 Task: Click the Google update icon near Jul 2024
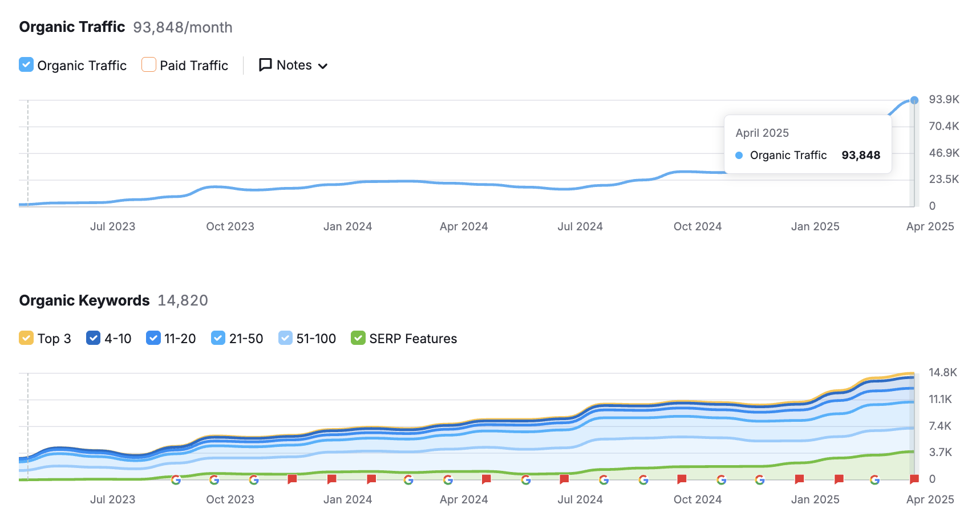click(x=605, y=479)
